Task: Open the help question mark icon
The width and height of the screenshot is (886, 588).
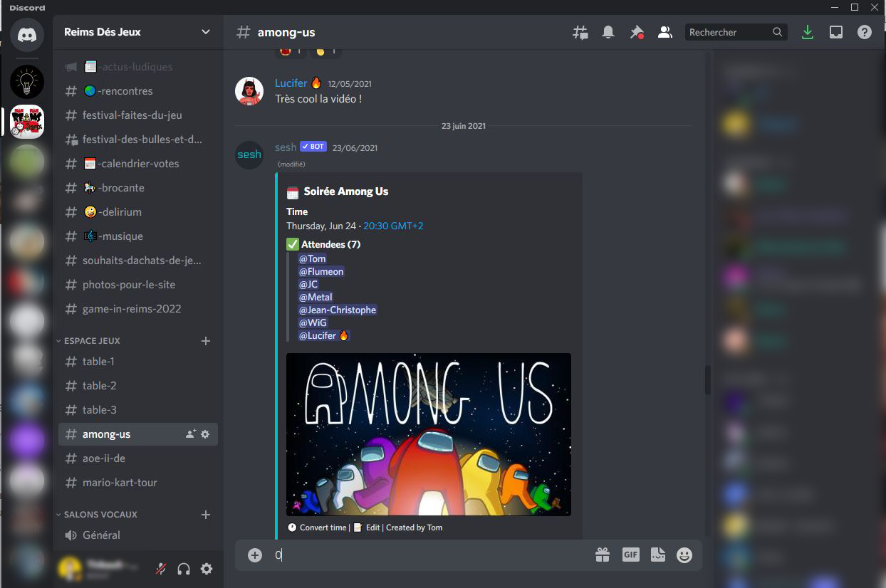Action: [864, 32]
